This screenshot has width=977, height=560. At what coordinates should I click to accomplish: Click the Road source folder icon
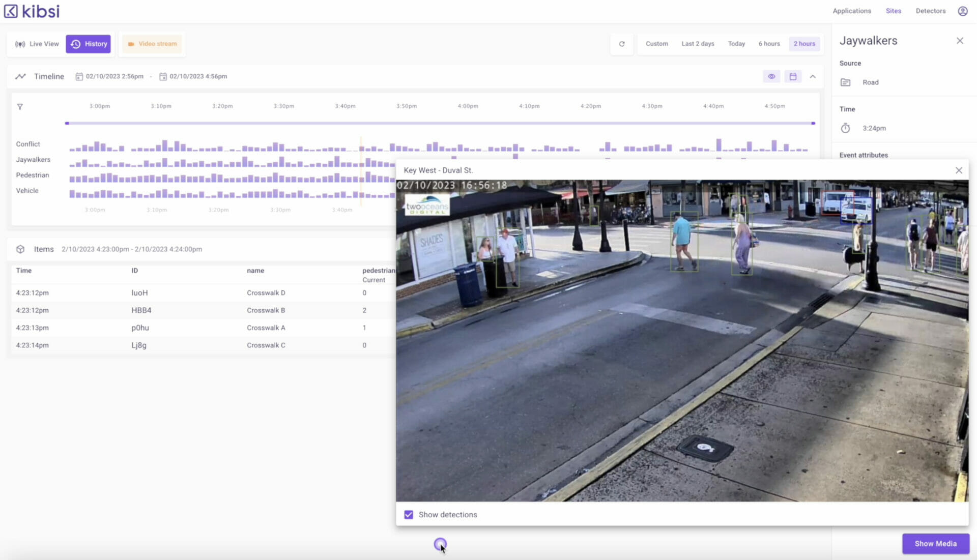click(845, 82)
